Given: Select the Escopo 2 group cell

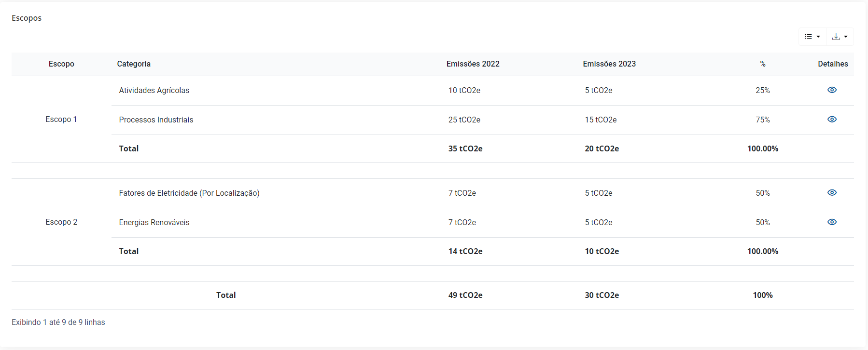Looking at the screenshot, I should [61, 222].
